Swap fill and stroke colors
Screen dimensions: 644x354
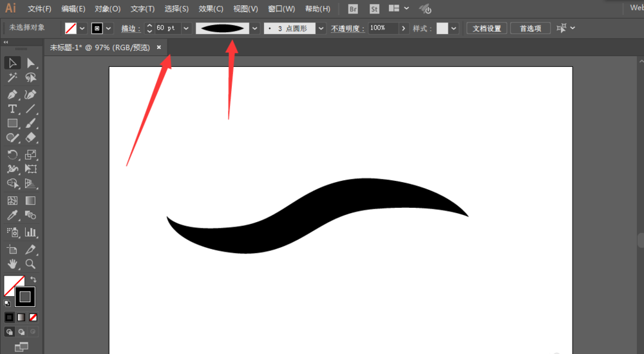(x=33, y=279)
